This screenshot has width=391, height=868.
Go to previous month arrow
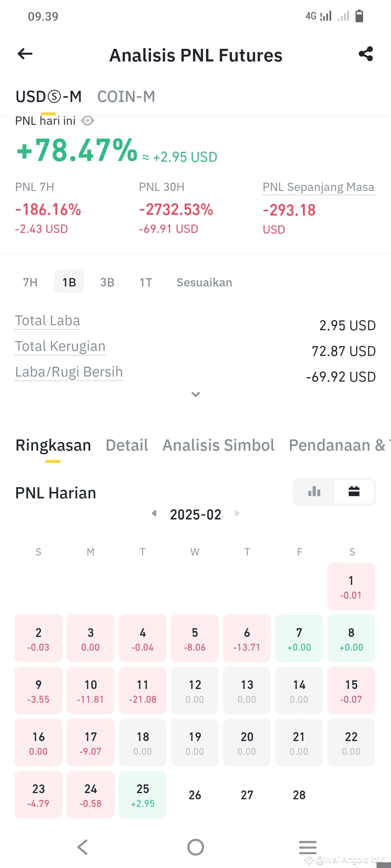point(154,513)
